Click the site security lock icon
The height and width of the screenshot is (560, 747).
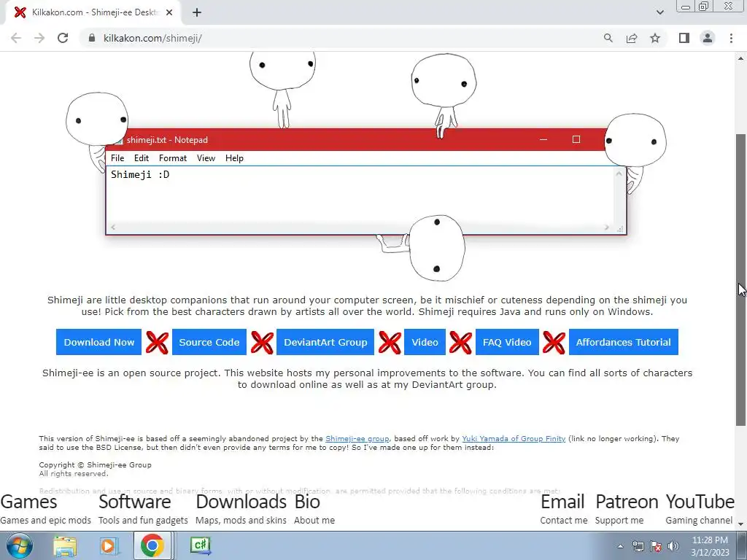coord(91,38)
